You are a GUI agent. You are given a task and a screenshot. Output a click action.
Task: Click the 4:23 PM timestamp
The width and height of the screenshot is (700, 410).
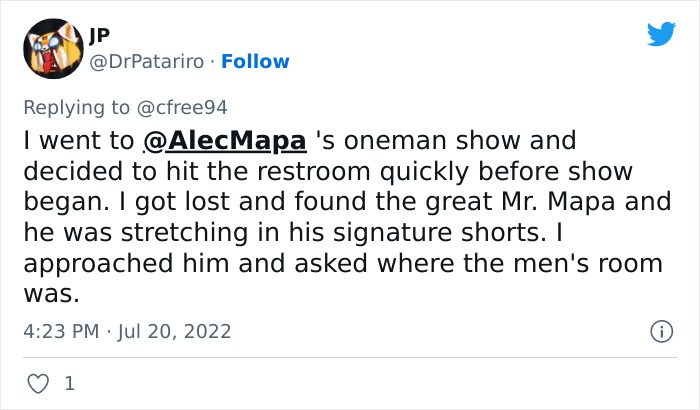(x=60, y=331)
